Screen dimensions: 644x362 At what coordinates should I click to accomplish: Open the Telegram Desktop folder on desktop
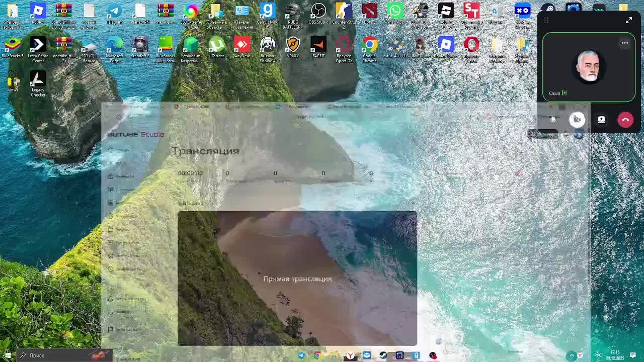(x=497, y=50)
